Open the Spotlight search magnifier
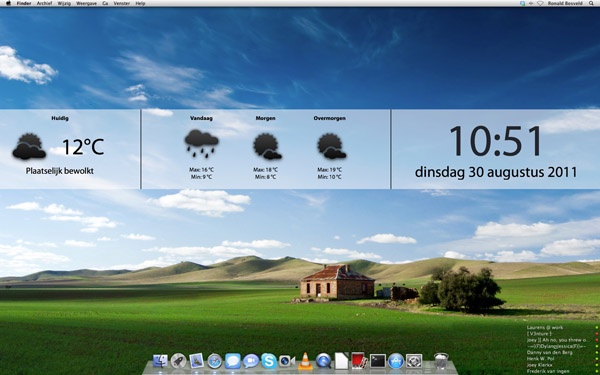The height and width of the screenshot is (375, 600). [591, 3]
